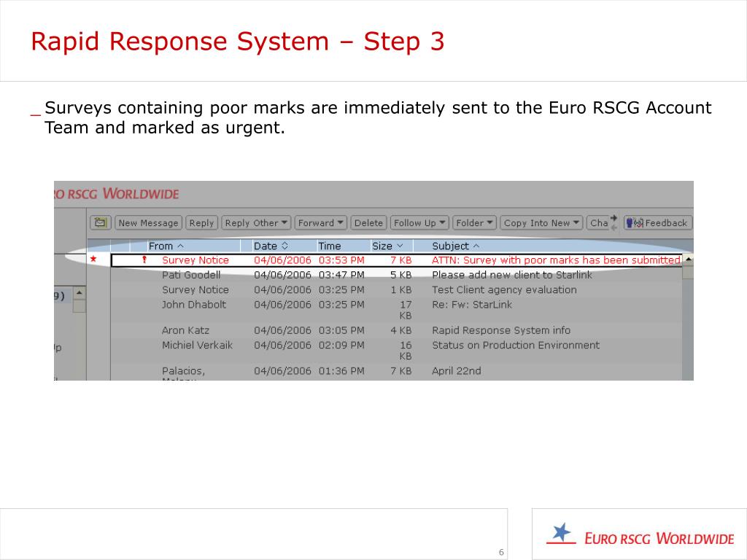Sort by the Date column header
The image size is (747, 560).
click(271, 246)
